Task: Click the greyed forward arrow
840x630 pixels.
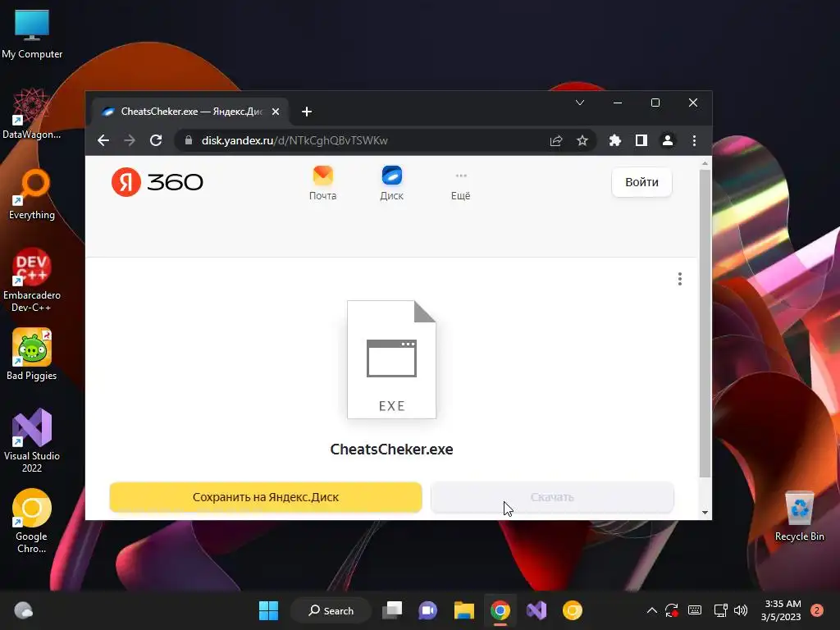Action: click(130, 140)
